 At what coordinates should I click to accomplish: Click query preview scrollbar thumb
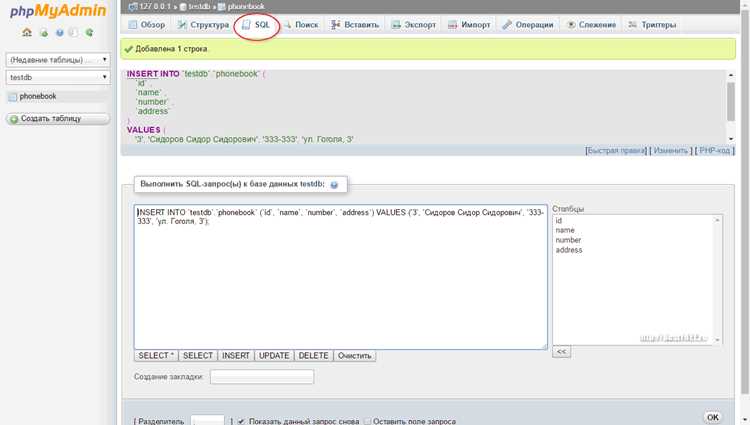(x=730, y=101)
